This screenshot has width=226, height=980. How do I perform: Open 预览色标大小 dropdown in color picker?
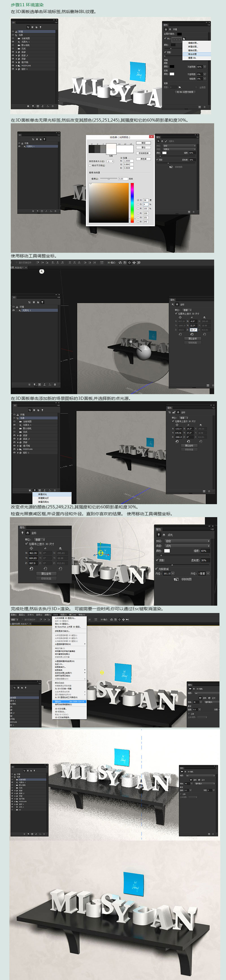pos(110,161)
